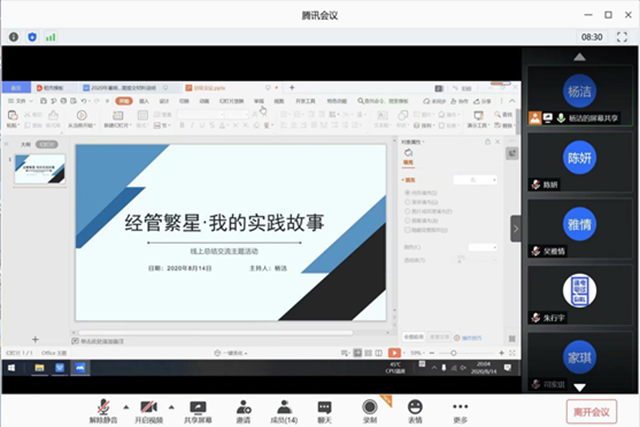Viewport: 640px width, 427px height.
Task: Open the emoji (表情) reactions
Action: click(x=415, y=410)
